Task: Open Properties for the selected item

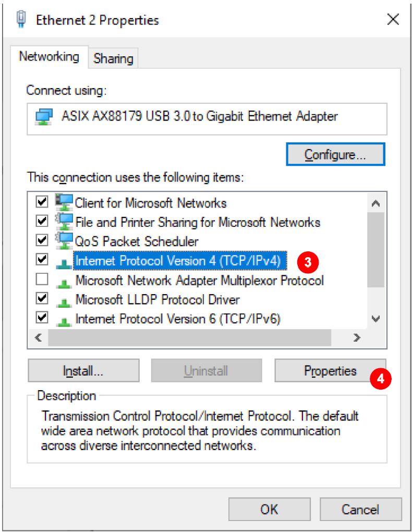Action: pos(330,371)
